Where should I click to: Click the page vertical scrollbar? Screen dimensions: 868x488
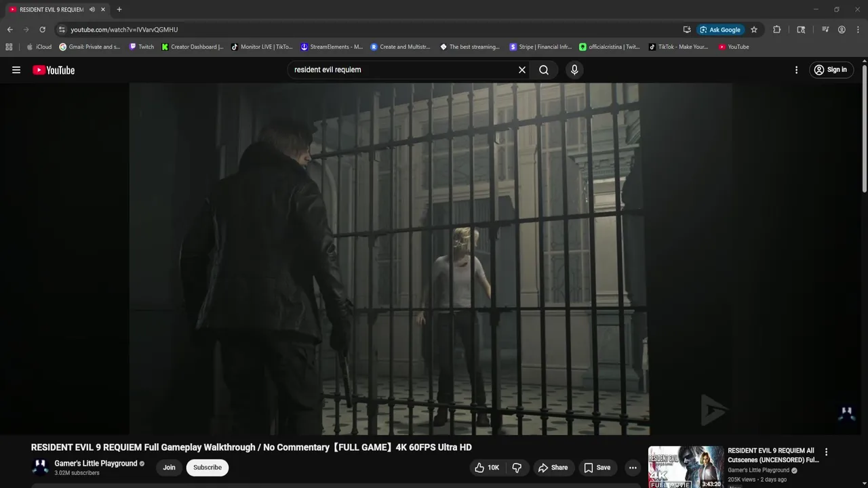865,129
